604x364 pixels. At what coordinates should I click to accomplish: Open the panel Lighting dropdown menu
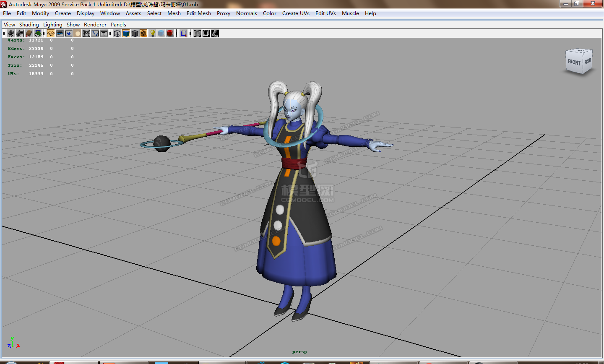tap(52, 24)
